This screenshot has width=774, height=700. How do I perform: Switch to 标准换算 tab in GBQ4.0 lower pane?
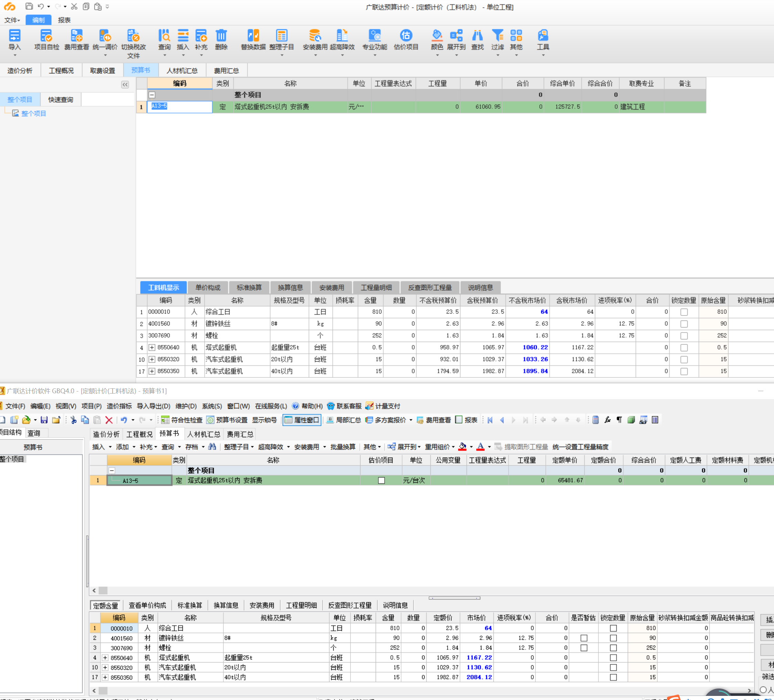click(x=190, y=606)
